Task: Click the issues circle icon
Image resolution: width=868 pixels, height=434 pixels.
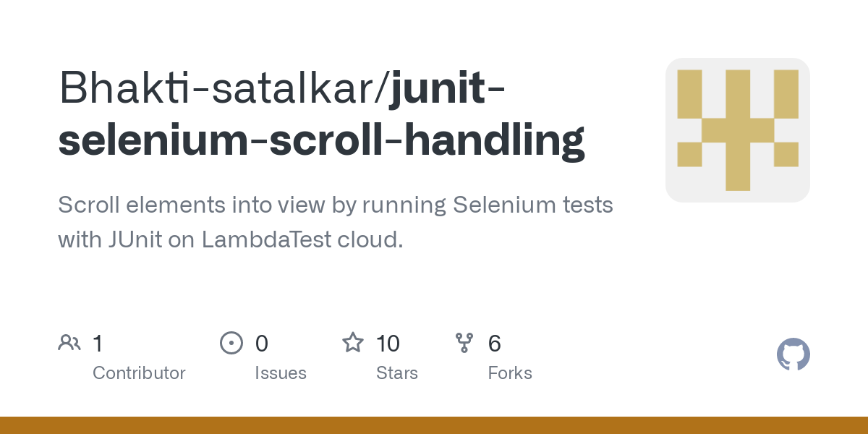Action: point(231,343)
